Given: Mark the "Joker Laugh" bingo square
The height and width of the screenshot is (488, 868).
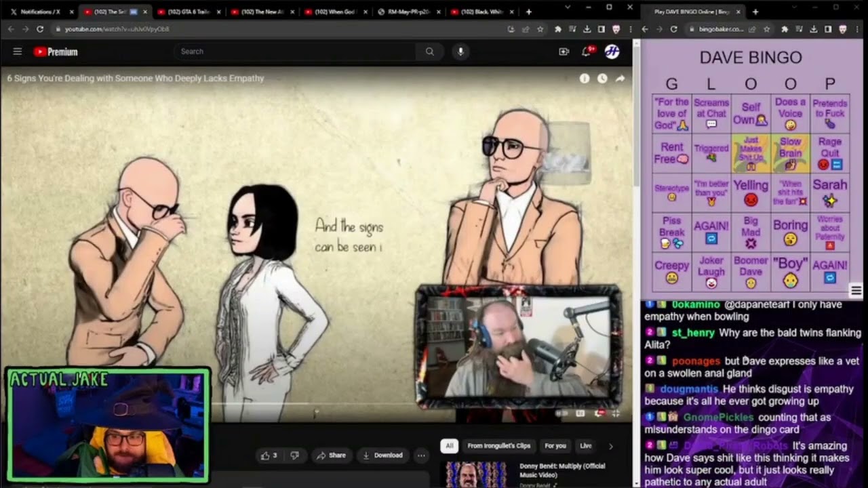Looking at the screenshot, I should click(x=711, y=272).
